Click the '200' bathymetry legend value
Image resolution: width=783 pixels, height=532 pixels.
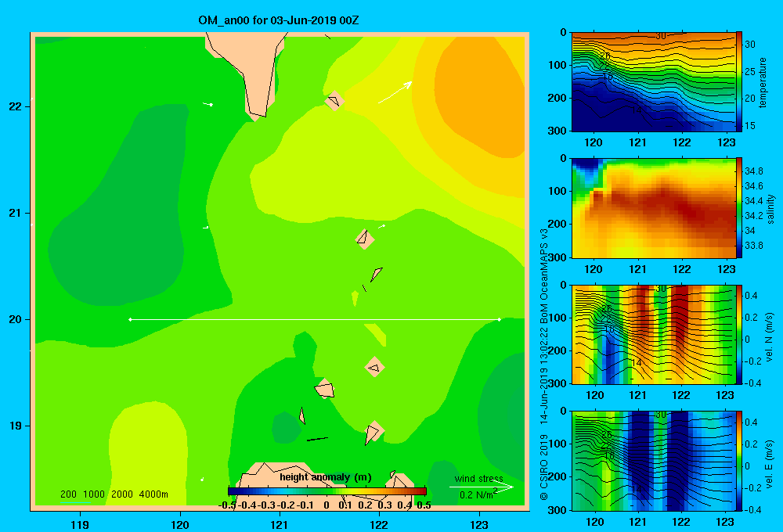click(x=68, y=494)
